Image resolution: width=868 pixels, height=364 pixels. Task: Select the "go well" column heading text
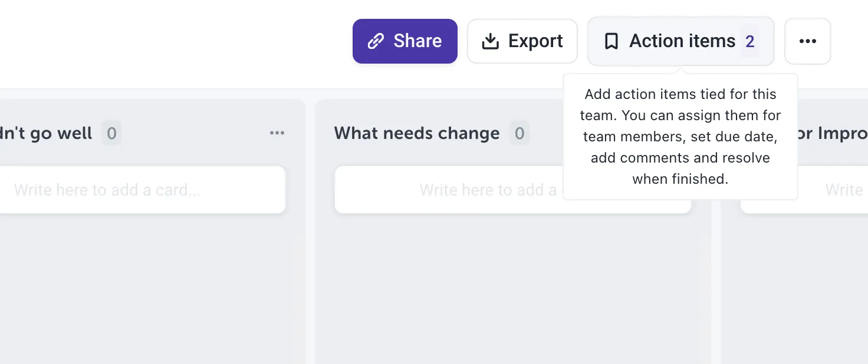(46, 133)
